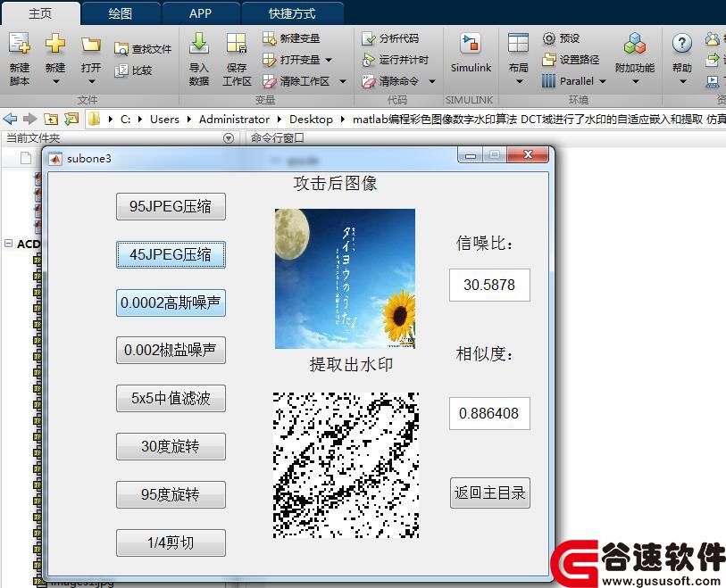Expand the Layout (布局) dropdown arrow
Screen dimensions: 726x588
pyautogui.click(x=519, y=82)
